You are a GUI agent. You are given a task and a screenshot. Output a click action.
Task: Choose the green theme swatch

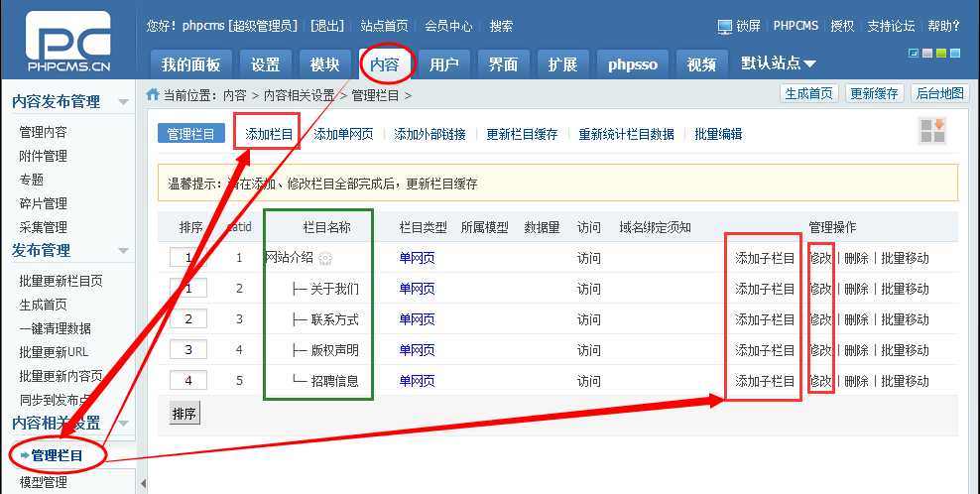pos(941,54)
